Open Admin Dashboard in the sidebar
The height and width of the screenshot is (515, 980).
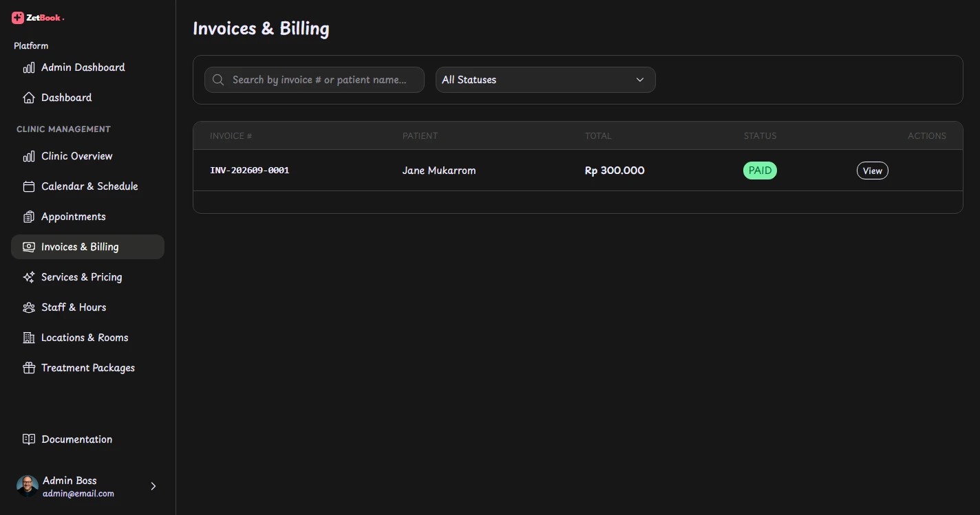tap(87, 67)
